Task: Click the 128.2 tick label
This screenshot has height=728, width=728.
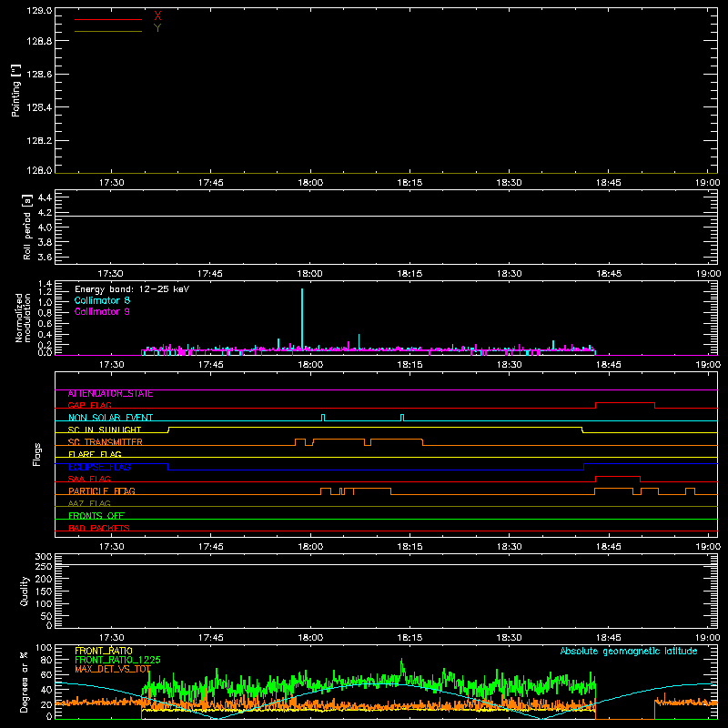Action: [x=39, y=141]
